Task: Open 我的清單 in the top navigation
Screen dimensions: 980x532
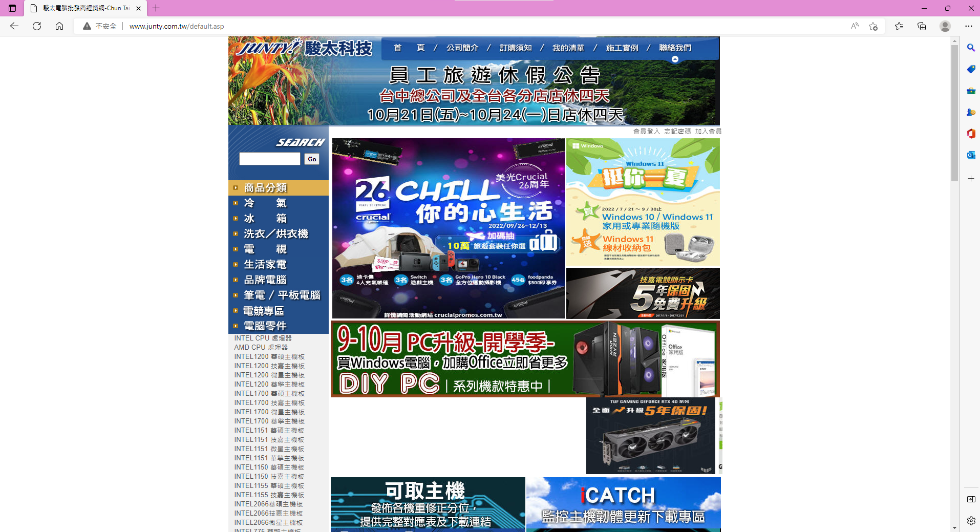Action: pyautogui.click(x=568, y=48)
